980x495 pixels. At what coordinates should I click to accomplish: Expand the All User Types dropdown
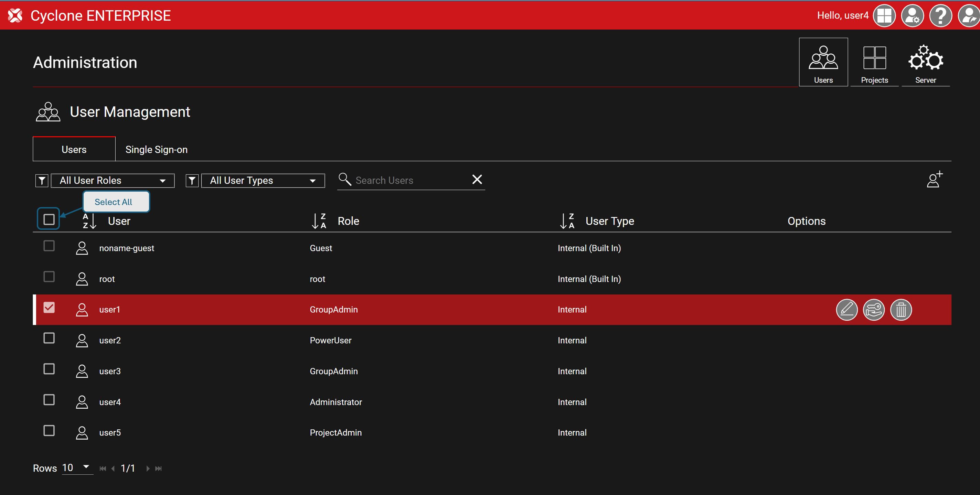[x=263, y=181]
